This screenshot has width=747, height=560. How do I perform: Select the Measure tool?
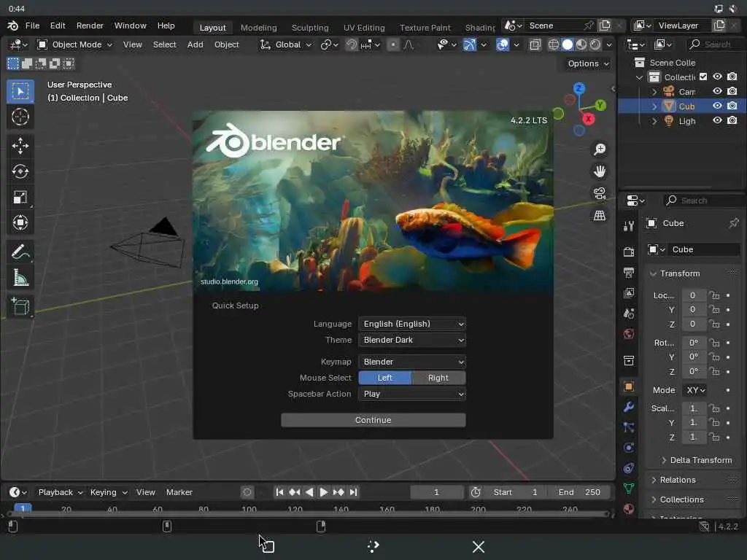(x=20, y=278)
